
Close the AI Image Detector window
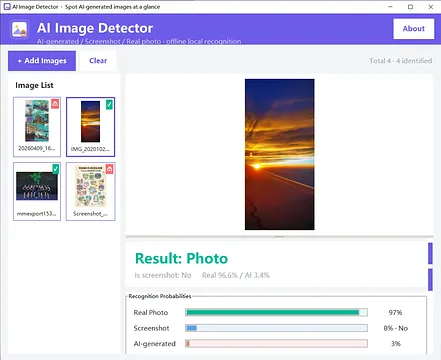431,7
